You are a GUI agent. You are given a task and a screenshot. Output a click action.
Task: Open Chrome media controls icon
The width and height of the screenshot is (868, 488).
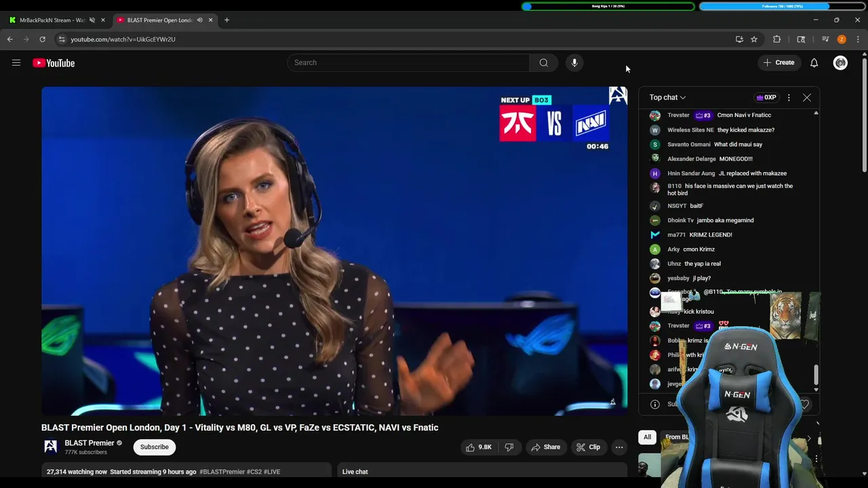coord(825,39)
